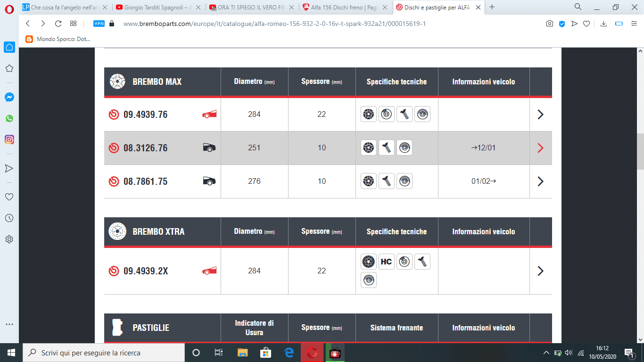Open File Explorer from the taskbar
Viewport: 644px width, 362px height.
[242, 353]
